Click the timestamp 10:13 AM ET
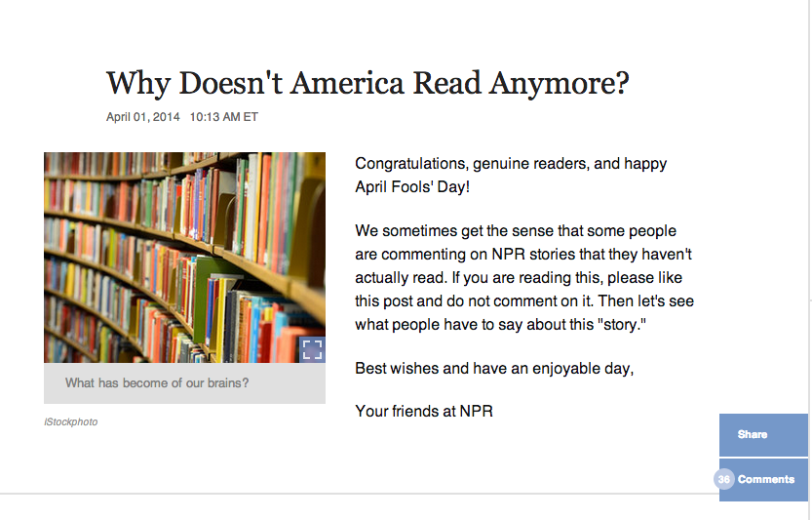Screen dimensions: 812x520 tap(224, 117)
